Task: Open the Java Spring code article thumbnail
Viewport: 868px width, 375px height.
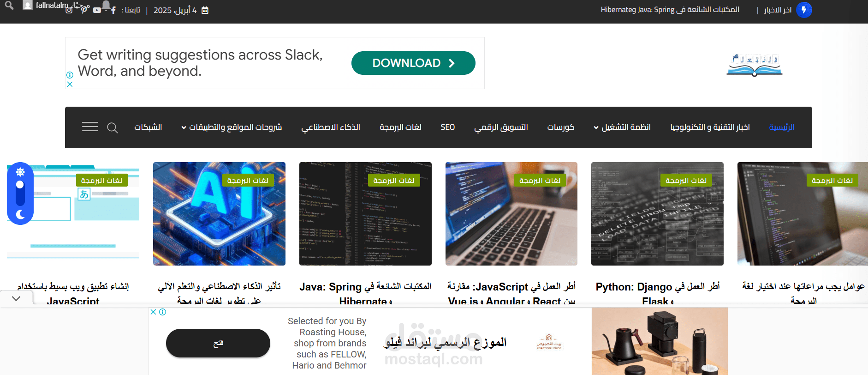Action: [365, 214]
